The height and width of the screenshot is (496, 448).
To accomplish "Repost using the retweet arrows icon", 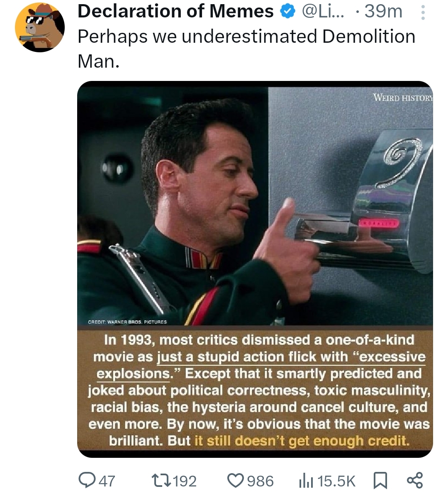I will click(x=161, y=481).
